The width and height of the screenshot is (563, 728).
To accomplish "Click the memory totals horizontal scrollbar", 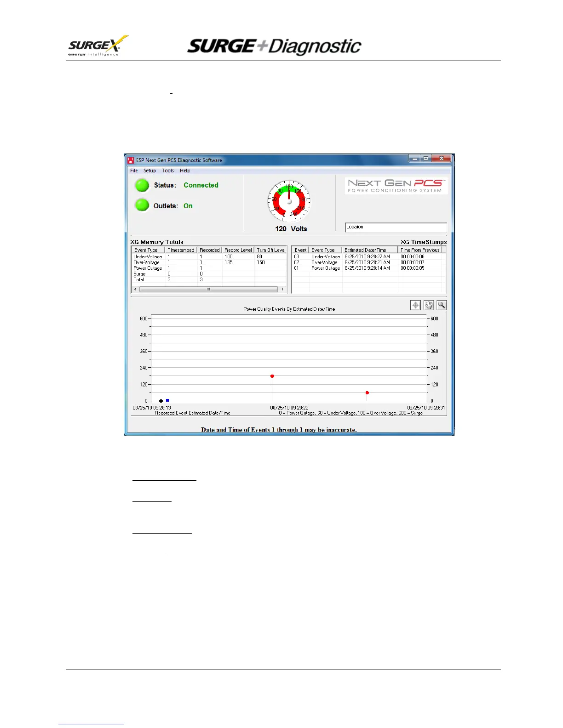I will point(208,289).
